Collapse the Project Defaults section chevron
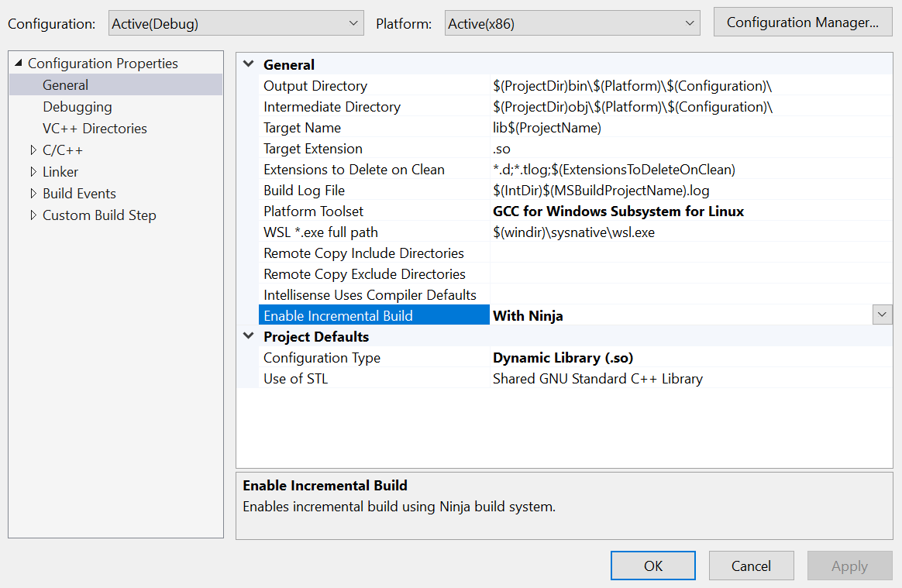 [248, 337]
